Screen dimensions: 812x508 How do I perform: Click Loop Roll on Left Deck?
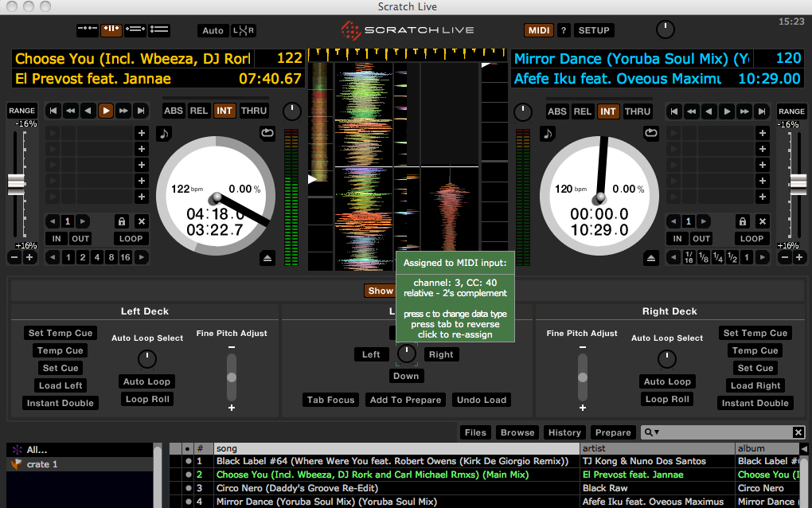(x=147, y=399)
